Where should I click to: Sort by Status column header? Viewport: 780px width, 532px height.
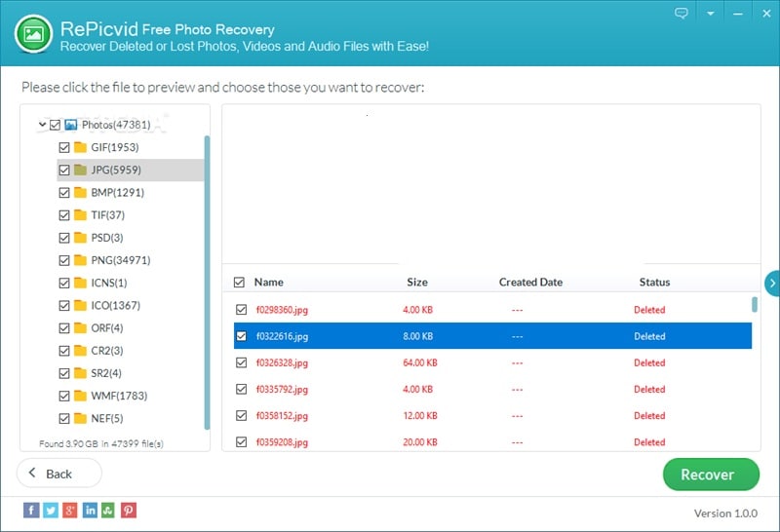click(x=654, y=283)
